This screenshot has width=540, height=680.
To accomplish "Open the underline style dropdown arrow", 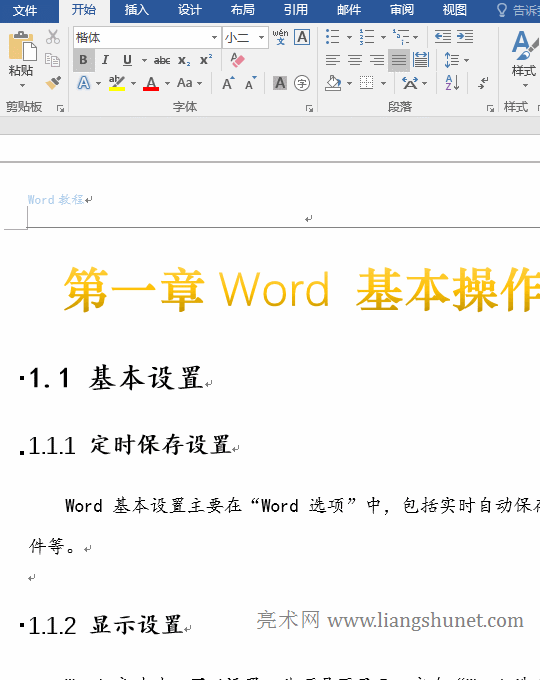I will click(x=144, y=60).
